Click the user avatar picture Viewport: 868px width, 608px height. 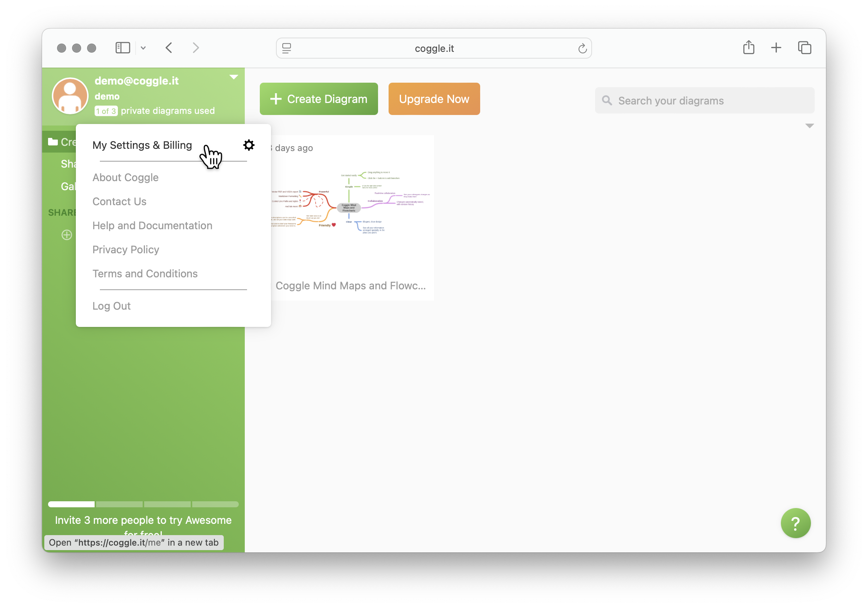click(x=70, y=96)
